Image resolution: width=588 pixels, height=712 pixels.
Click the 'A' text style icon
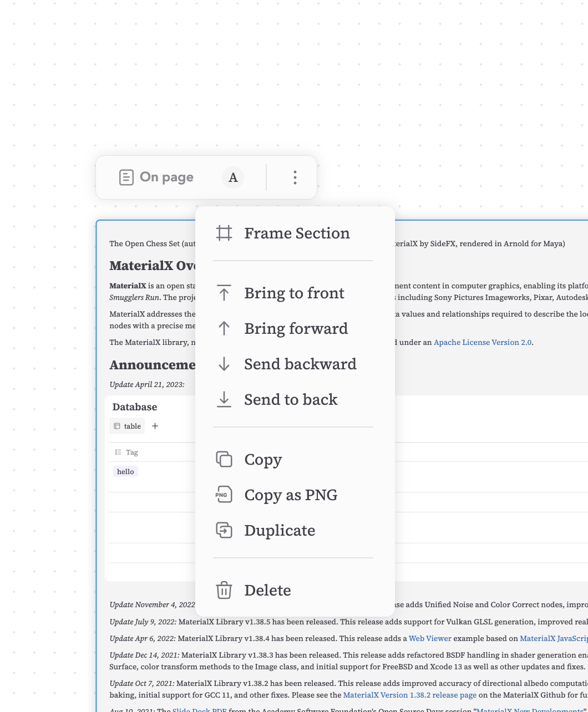pyautogui.click(x=233, y=177)
